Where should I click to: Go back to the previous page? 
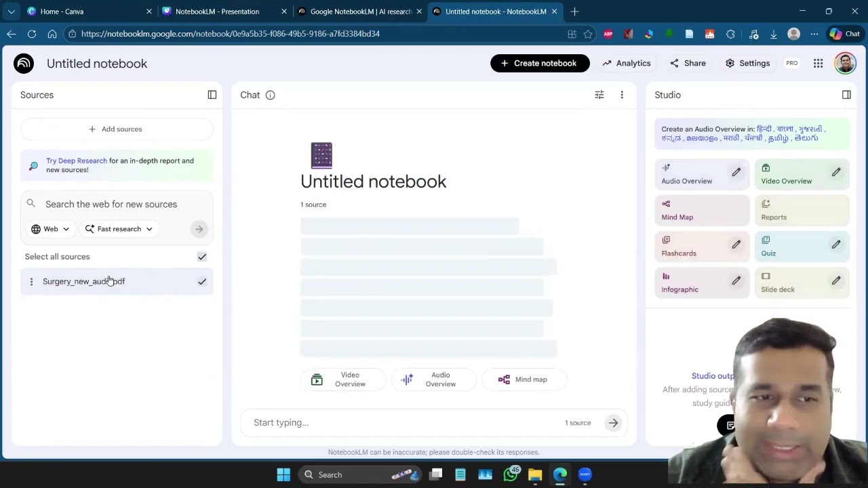12,34
